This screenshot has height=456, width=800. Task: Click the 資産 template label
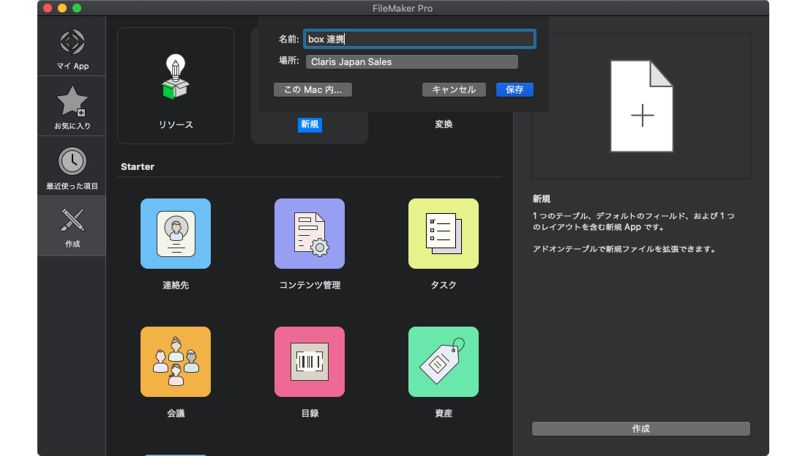(x=443, y=413)
